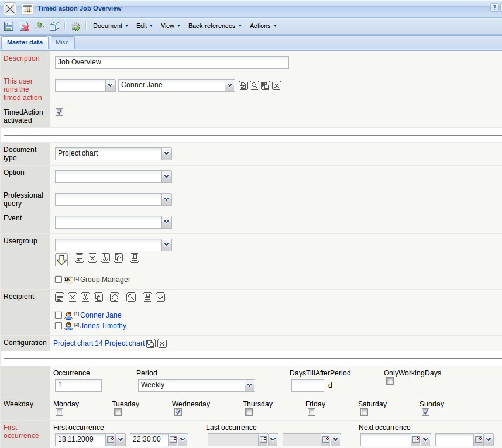This screenshot has height=448, width=502.
Task: Select the Jones Timothy recipient checkbox
Action: click(x=58, y=326)
